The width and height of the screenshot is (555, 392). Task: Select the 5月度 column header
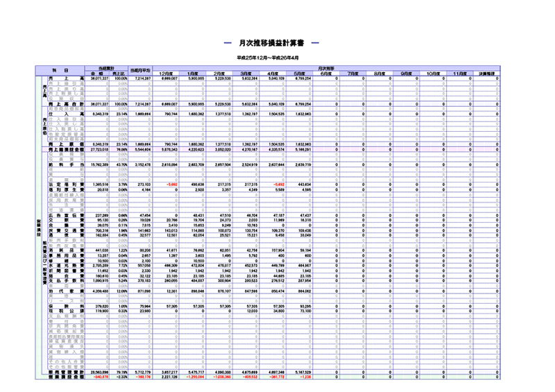pos(300,74)
